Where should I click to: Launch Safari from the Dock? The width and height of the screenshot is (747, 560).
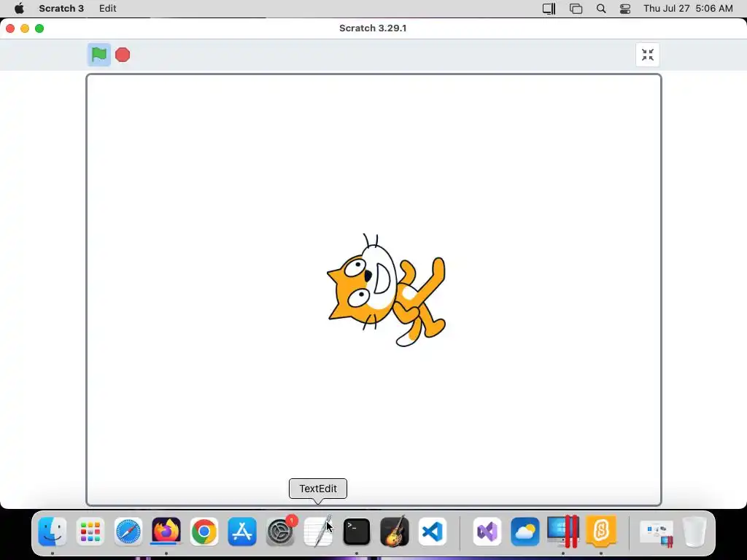pyautogui.click(x=128, y=532)
